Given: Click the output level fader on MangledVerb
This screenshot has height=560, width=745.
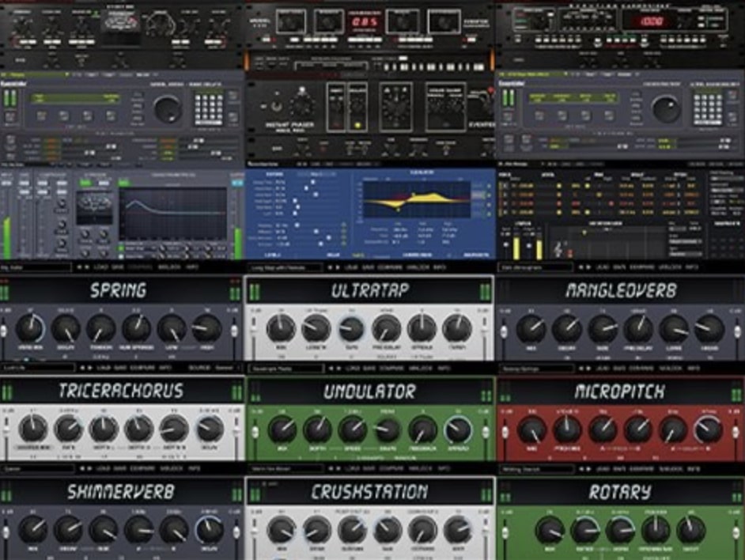Looking at the screenshot, I should 737,333.
